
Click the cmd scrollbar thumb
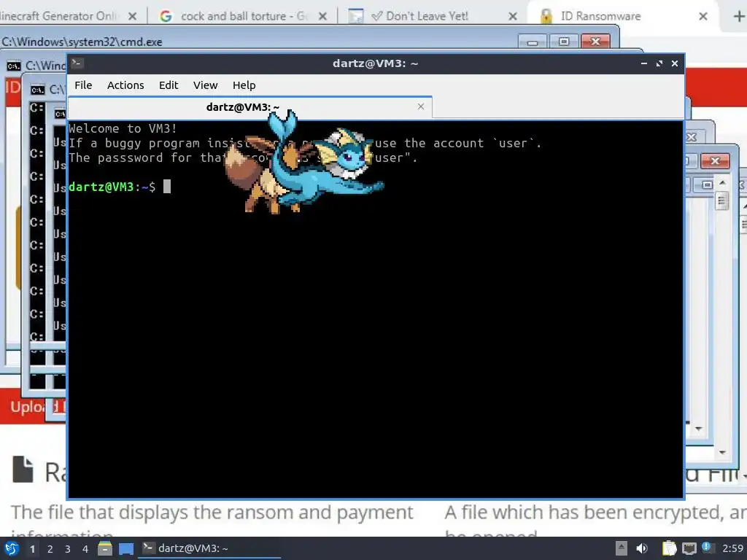click(721, 201)
